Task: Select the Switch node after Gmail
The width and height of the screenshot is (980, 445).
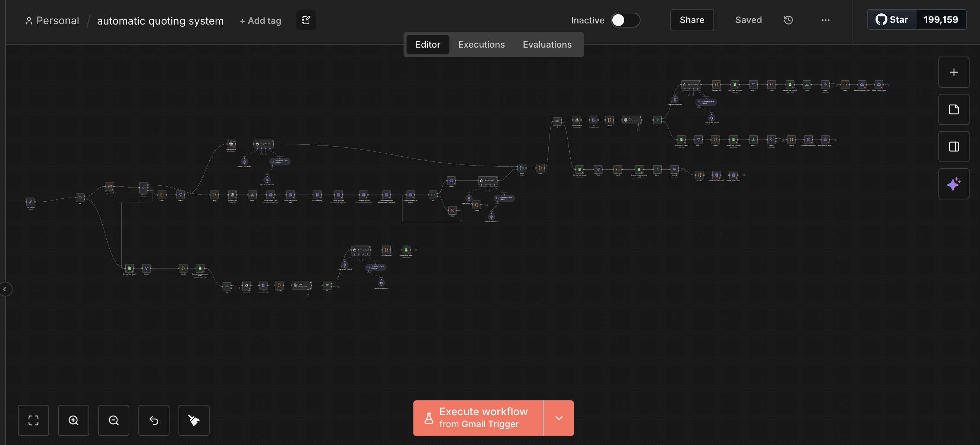Action: click(144, 188)
